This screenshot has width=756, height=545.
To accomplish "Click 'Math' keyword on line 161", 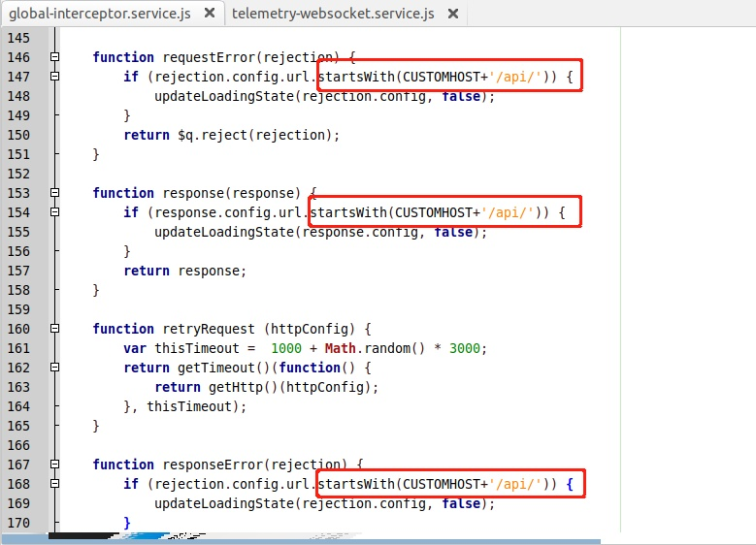I will coord(341,348).
